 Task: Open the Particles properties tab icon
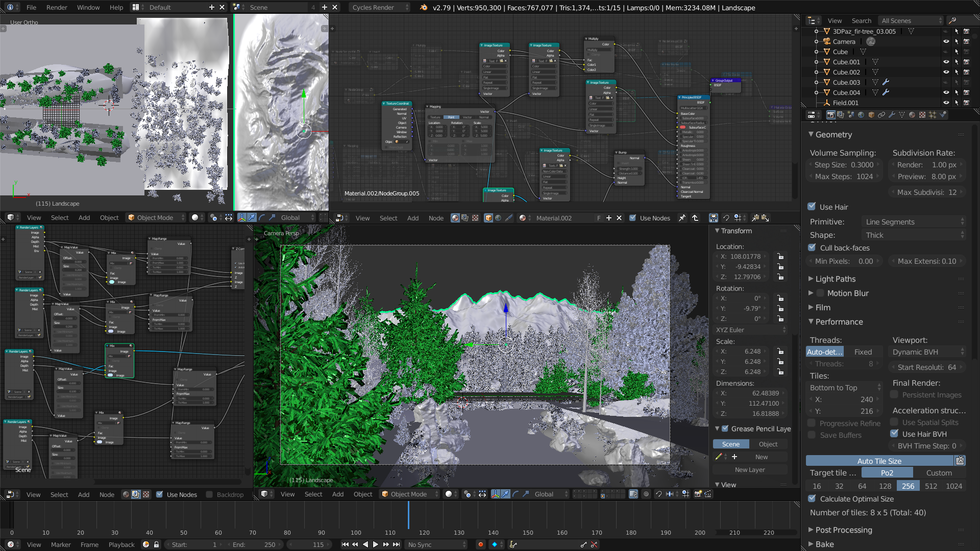(933, 115)
